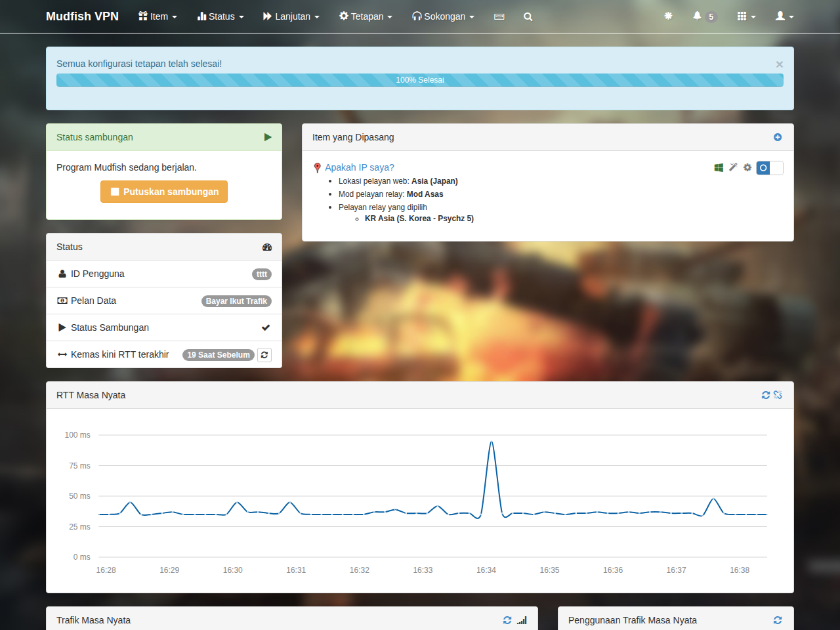Click the notifications bell icon

coord(697,16)
